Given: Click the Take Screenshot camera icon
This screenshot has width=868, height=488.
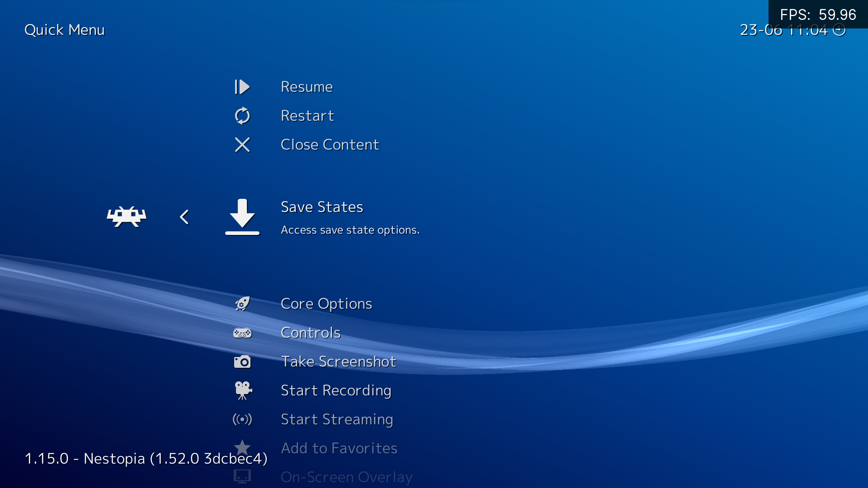Looking at the screenshot, I should coord(242,361).
